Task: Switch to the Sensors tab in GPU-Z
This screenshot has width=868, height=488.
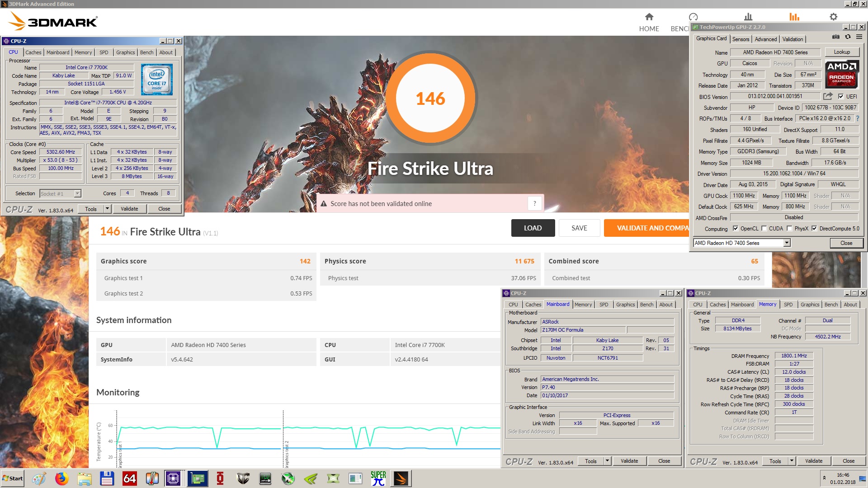Action: point(741,39)
